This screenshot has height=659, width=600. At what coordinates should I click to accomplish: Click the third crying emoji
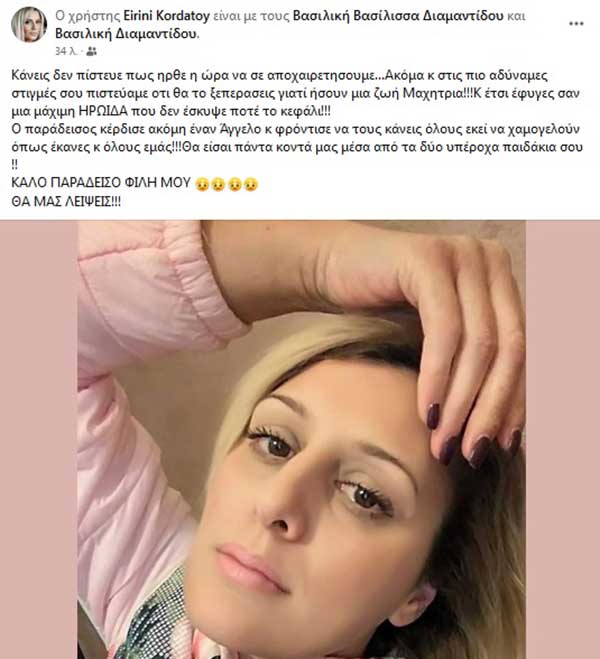(x=234, y=184)
